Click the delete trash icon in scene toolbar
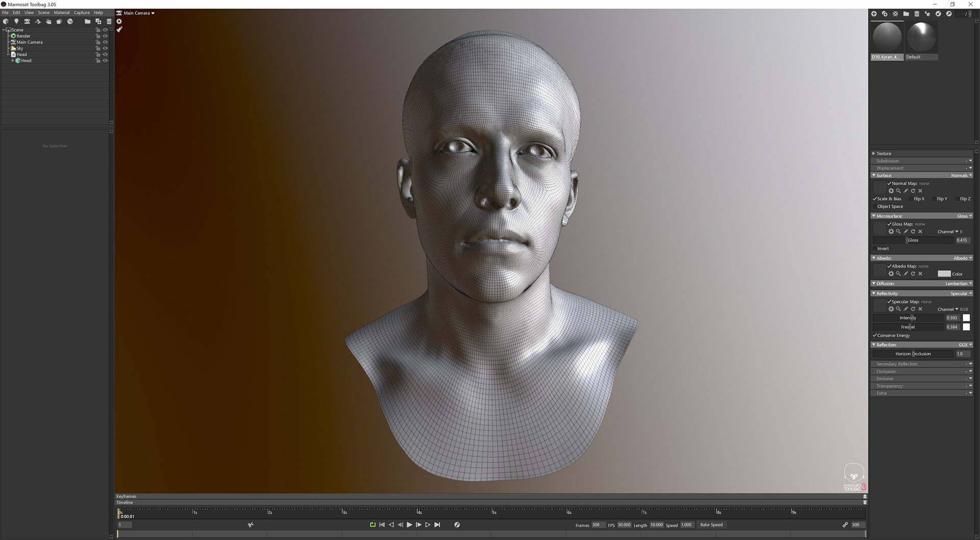 [109, 21]
